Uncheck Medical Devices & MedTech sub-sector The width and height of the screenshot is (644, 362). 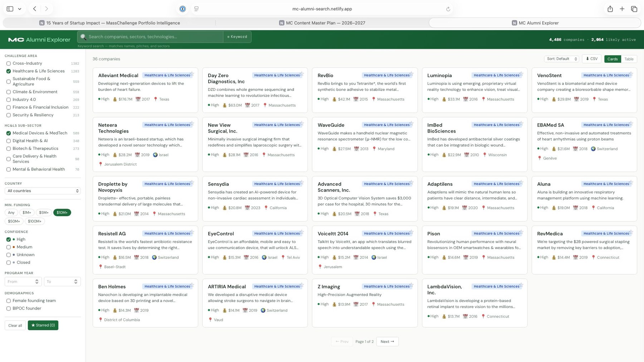tap(9, 133)
